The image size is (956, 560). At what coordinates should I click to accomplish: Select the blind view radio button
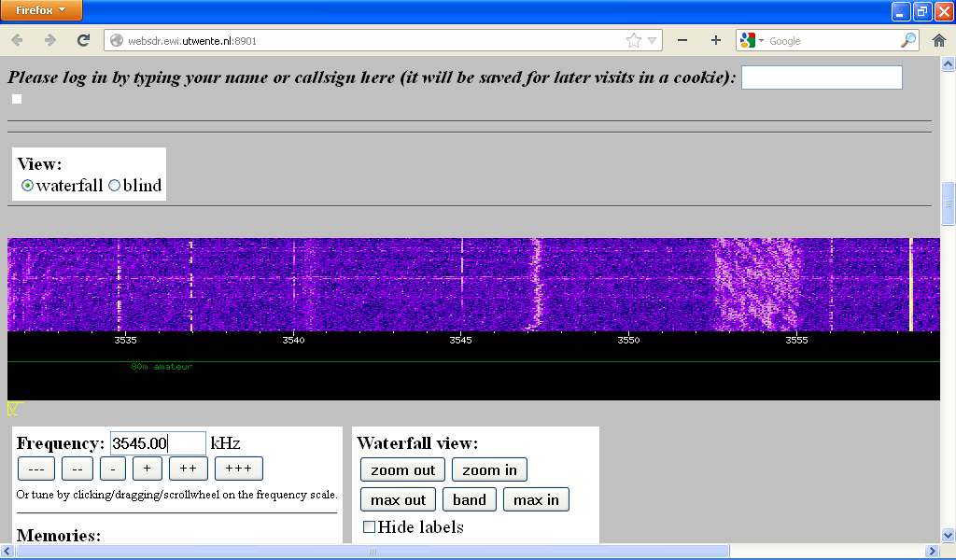click(x=115, y=186)
